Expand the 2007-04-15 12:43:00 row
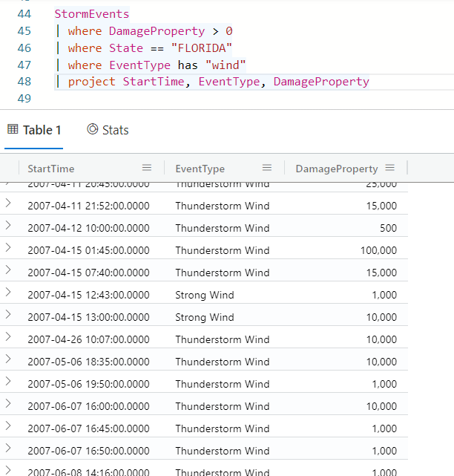 (x=8, y=292)
